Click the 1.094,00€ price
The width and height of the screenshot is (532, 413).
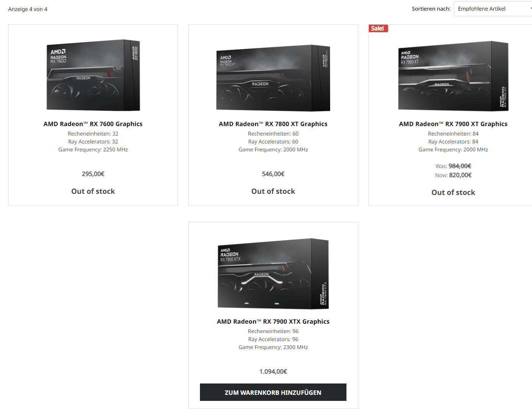(x=273, y=371)
